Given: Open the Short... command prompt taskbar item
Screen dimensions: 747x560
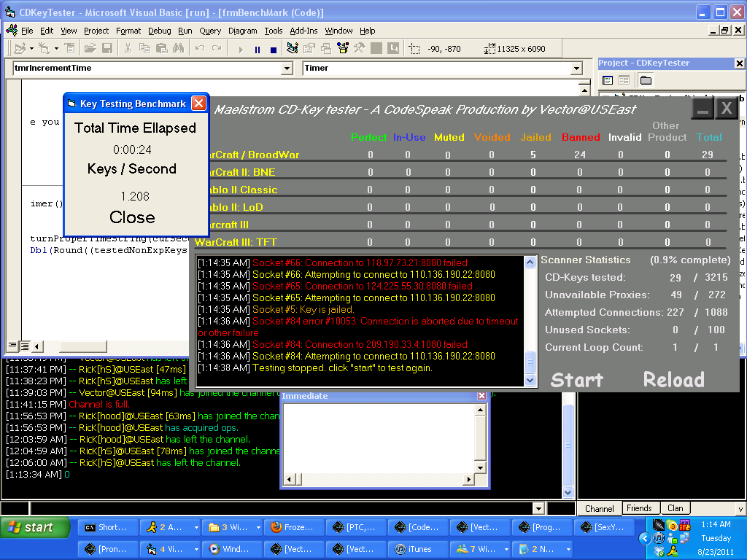Looking at the screenshot, I should point(108,528).
